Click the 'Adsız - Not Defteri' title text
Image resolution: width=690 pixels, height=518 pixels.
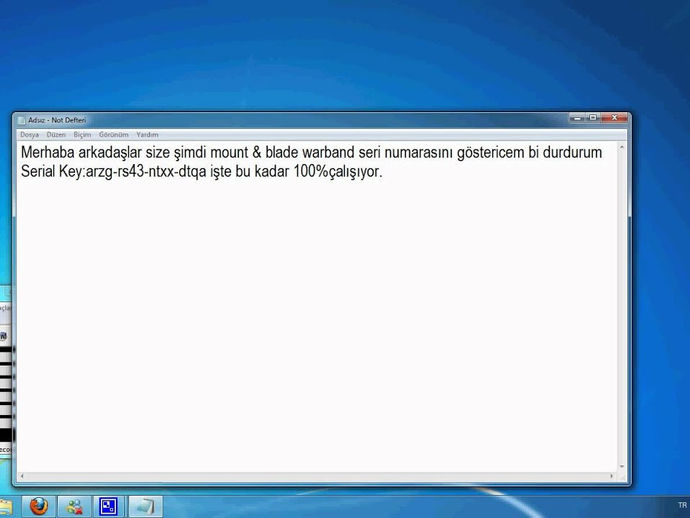57,120
